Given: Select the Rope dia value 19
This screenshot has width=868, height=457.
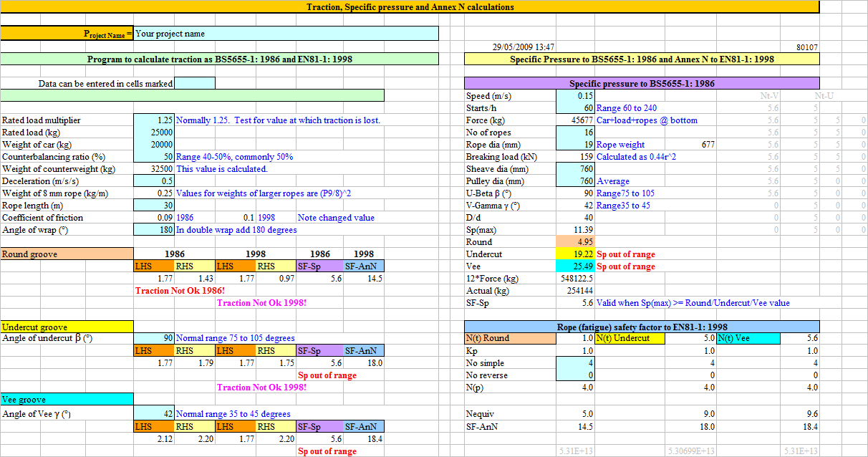Looking at the screenshot, I should [575, 145].
